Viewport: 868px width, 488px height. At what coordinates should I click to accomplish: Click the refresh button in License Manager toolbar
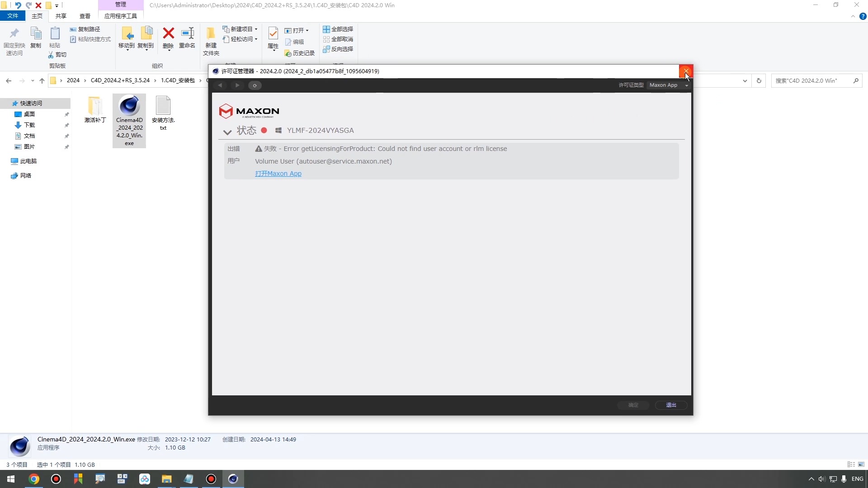pyautogui.click(x=255, y=85)
